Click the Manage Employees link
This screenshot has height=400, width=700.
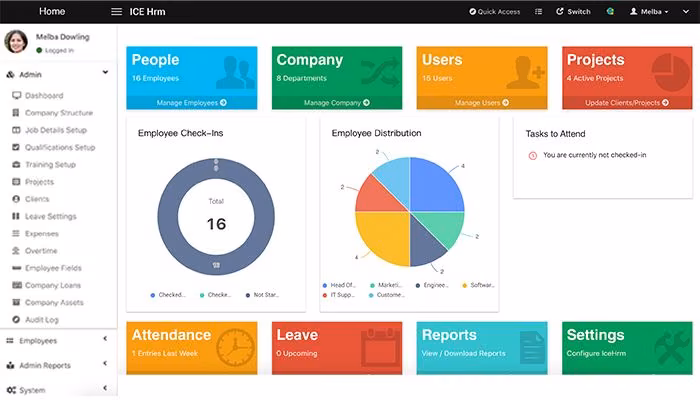[x=192, y=103]
